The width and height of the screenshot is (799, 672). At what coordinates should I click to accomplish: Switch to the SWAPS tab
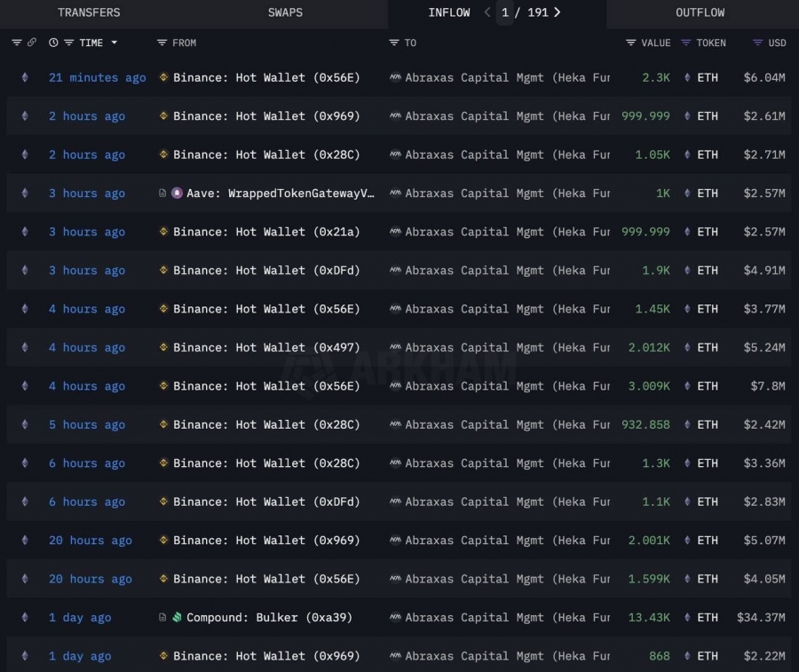click(285, 12)
